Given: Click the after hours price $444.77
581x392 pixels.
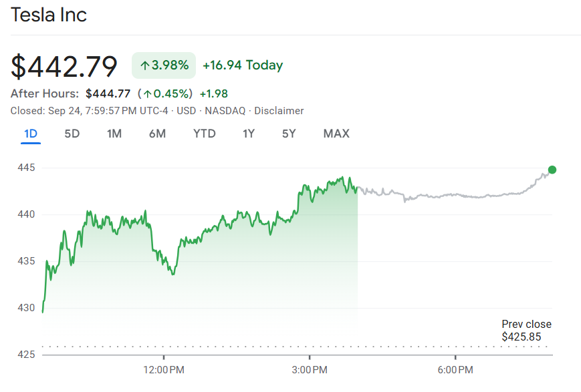Looking at the screenshot, I should pos(108,93).
